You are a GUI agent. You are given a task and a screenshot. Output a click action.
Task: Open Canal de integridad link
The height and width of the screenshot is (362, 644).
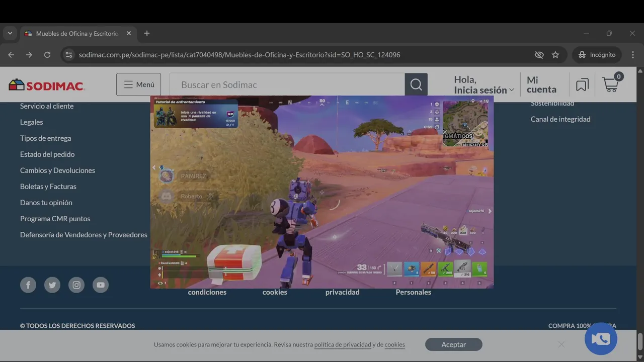(560, 119)
